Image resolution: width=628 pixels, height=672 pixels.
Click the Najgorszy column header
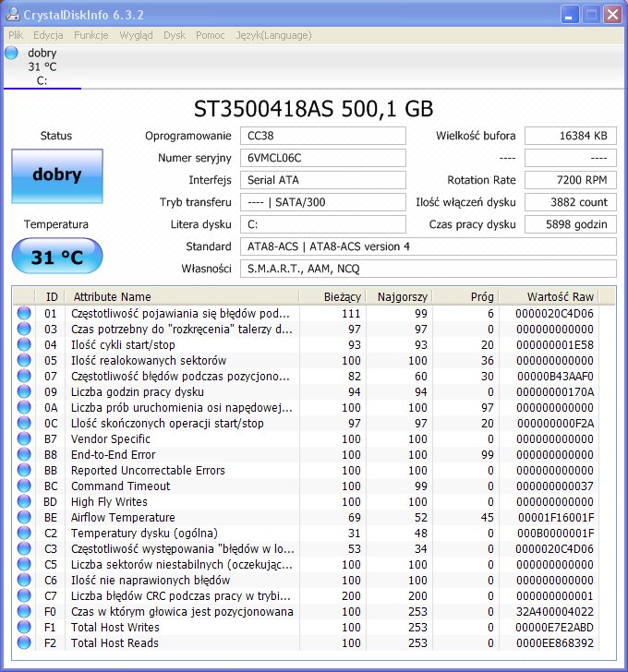click(399, 296)
